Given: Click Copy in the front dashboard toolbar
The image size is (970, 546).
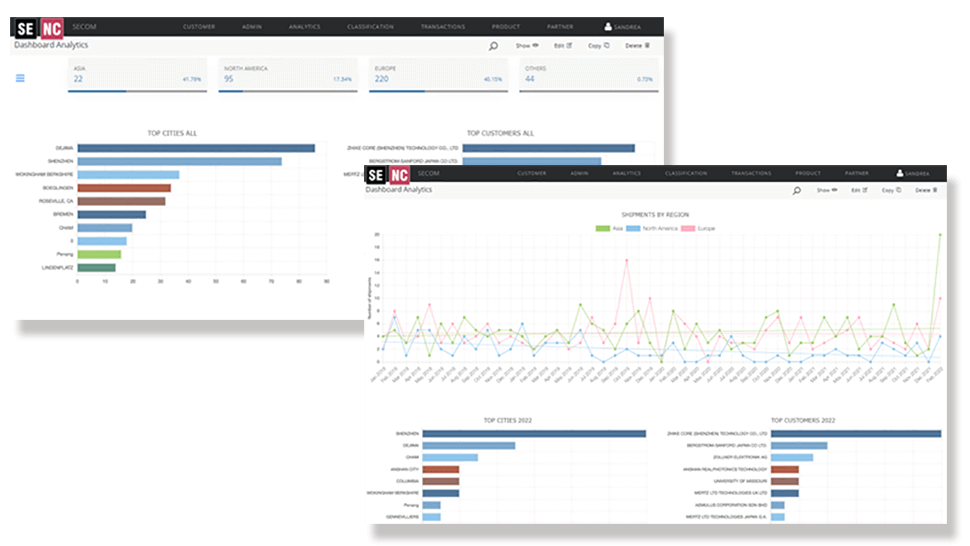Looking at the screenshot, I should 890,189.
